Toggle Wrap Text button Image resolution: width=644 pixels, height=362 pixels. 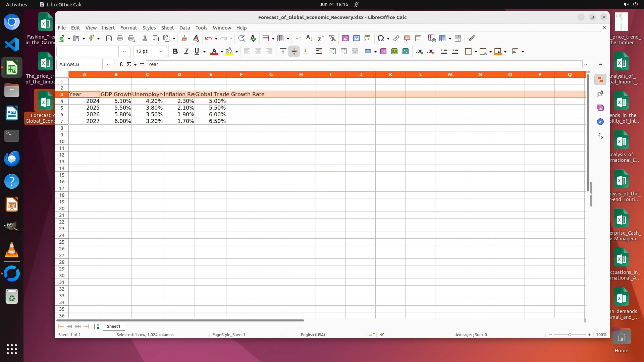click(x=319, y=51)
